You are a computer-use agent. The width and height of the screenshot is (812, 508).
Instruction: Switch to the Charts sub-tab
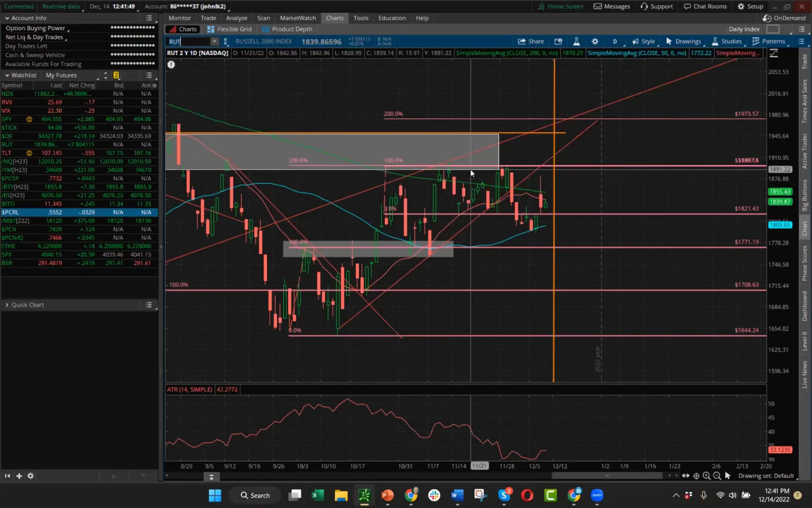[183, 29]
